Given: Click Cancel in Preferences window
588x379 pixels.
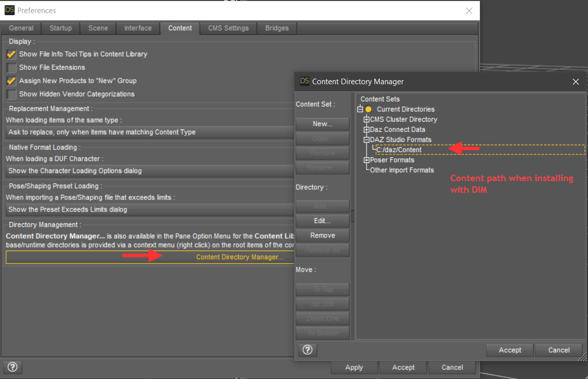Looking at the screenshot, I should pyautogui.click(x=452, y=367).
